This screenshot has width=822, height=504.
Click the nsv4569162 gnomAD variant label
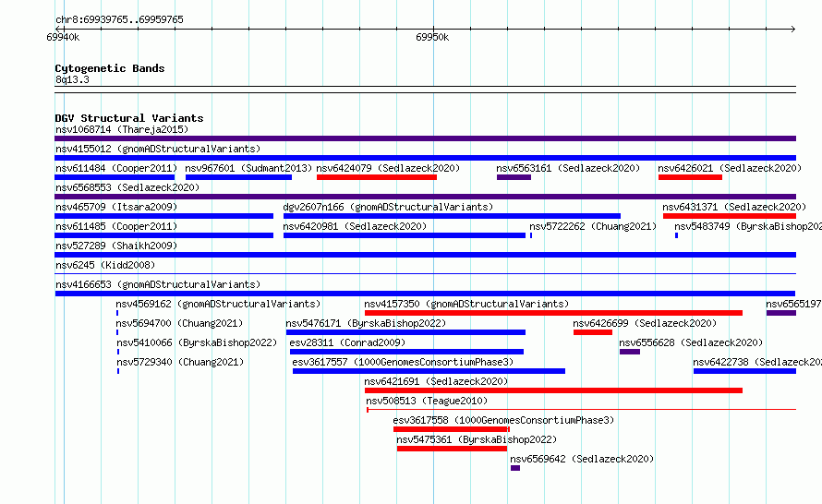pyautogui.click(x=218, y=304)
